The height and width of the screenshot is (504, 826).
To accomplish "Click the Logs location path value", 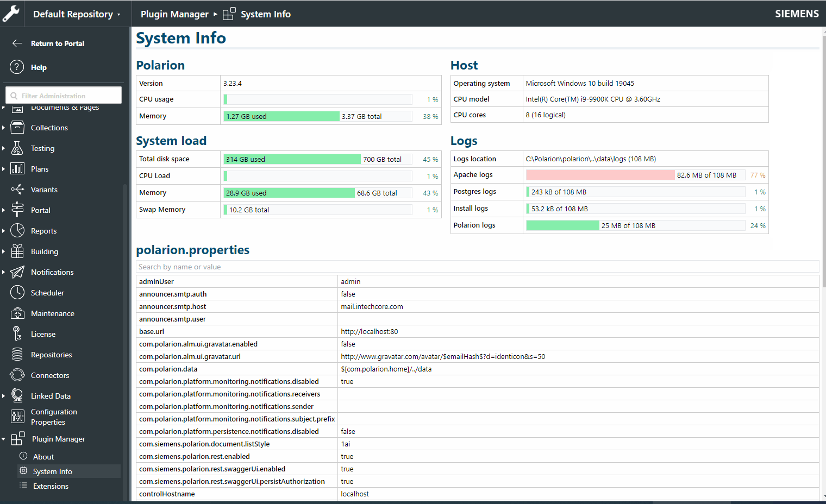I will [591, 159].
